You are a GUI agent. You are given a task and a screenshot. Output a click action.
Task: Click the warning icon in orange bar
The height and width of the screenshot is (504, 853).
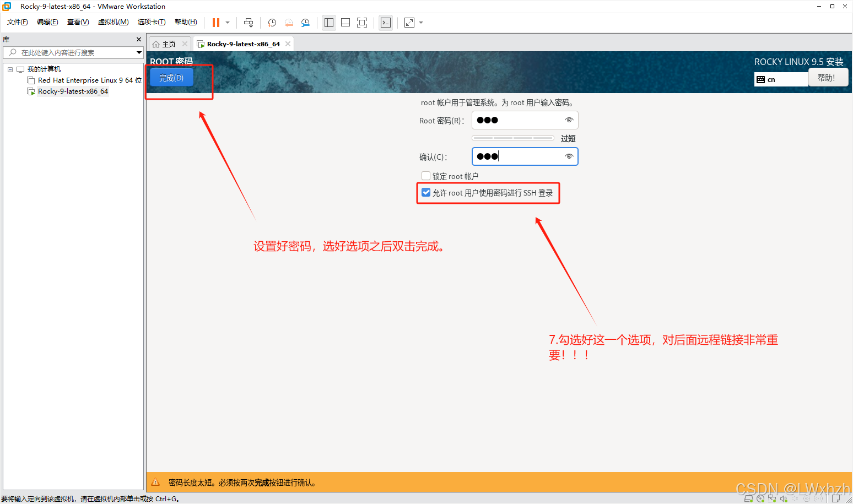point(155,482)
